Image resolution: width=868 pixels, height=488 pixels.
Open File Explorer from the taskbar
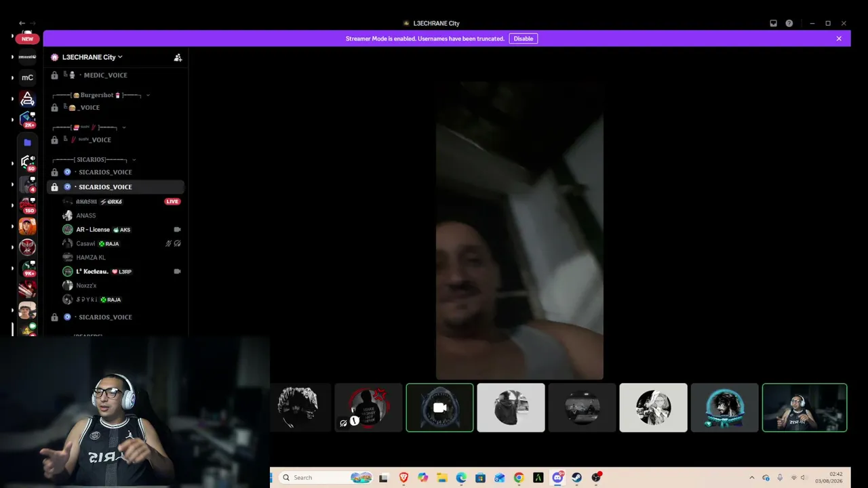[x=442, y=477]
